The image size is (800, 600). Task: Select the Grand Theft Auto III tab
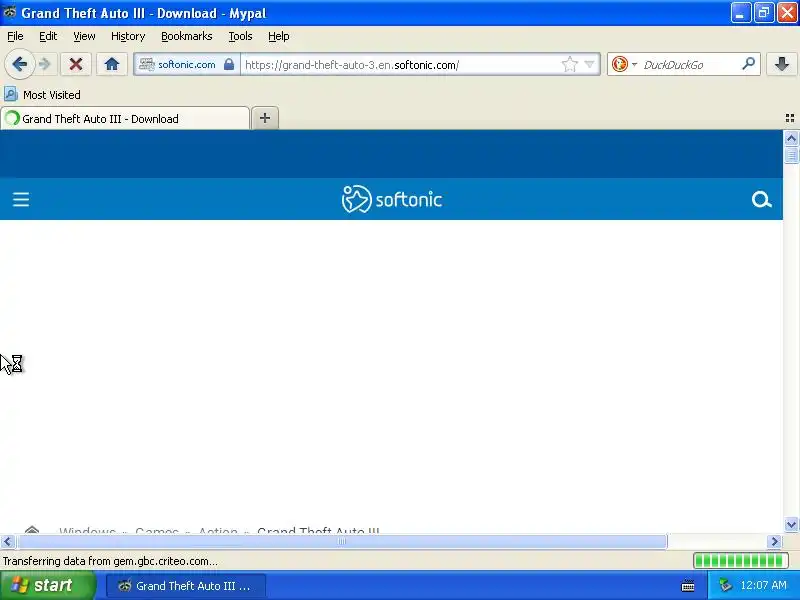(125, 119)
